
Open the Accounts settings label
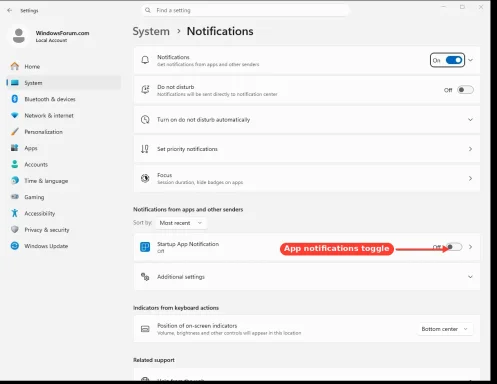(x=36, y=164)
